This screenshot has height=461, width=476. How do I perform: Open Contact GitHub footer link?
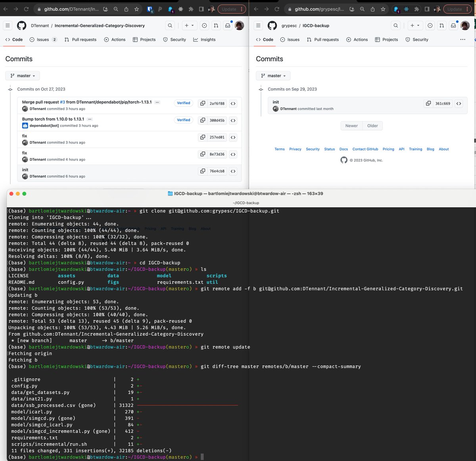click(x=365, y=149)
